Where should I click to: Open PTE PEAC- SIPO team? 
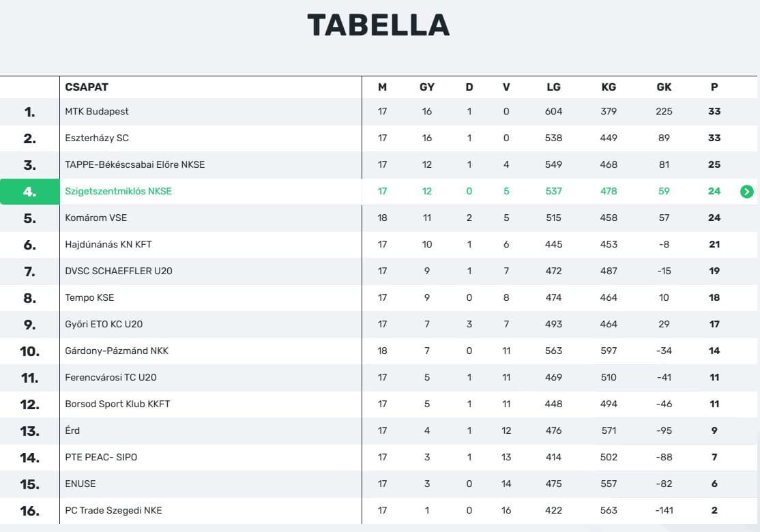tap(101, 457)
